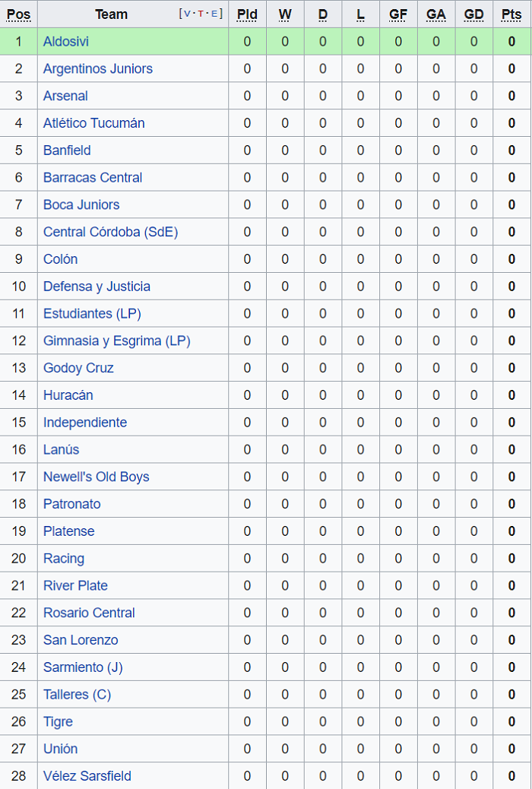Click the Pos column header
Screen dimensions: 532x789
[x=19, y=14]
